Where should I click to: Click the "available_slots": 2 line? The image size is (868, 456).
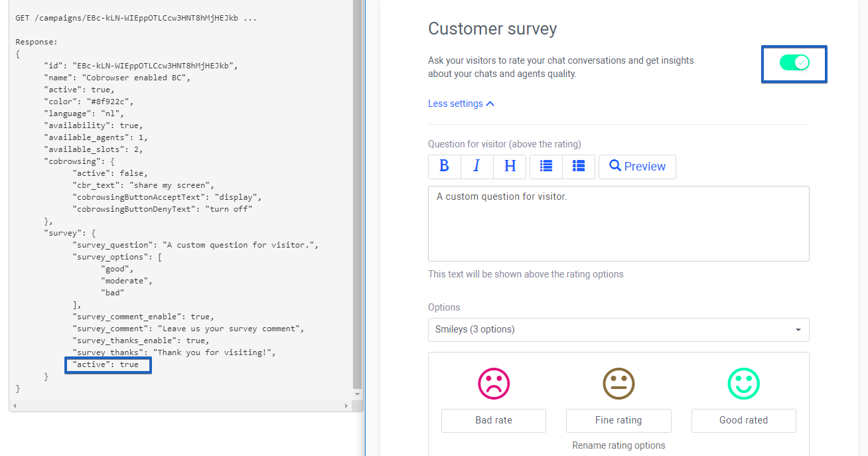coord(94,149)
